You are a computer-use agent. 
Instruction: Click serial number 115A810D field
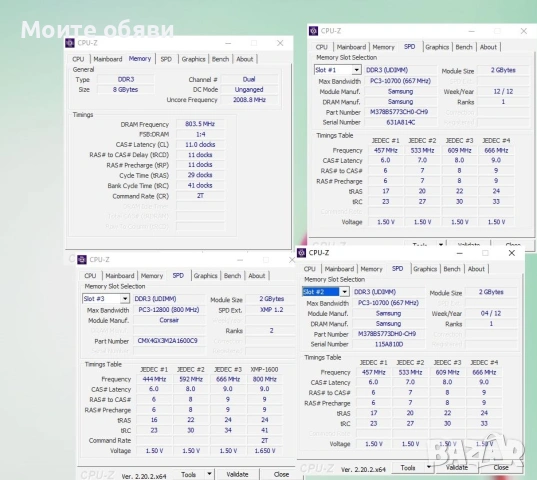click(388, 344)
